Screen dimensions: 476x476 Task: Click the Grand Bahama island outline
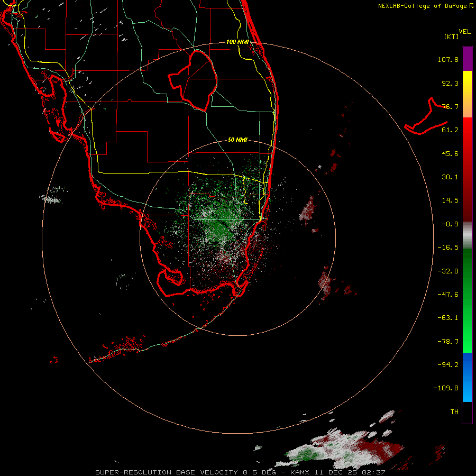426,116
